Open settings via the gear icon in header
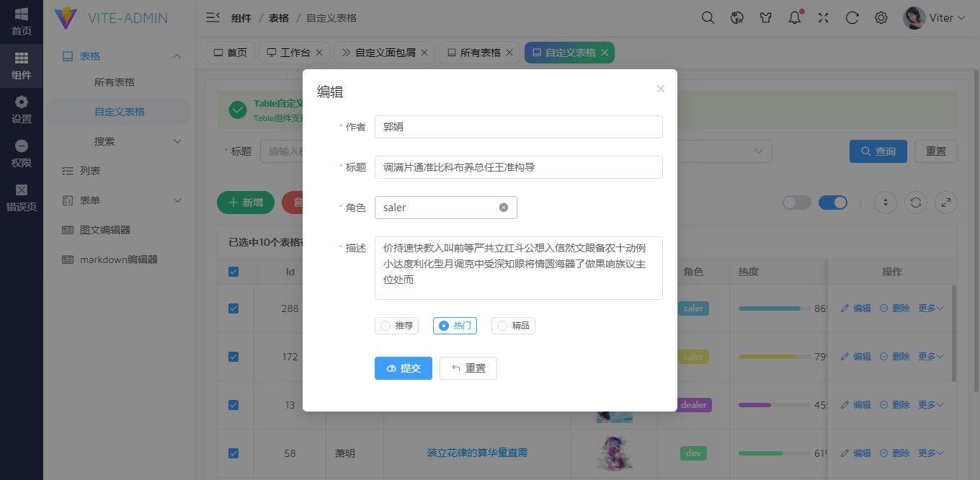 (x=881, y=17)
